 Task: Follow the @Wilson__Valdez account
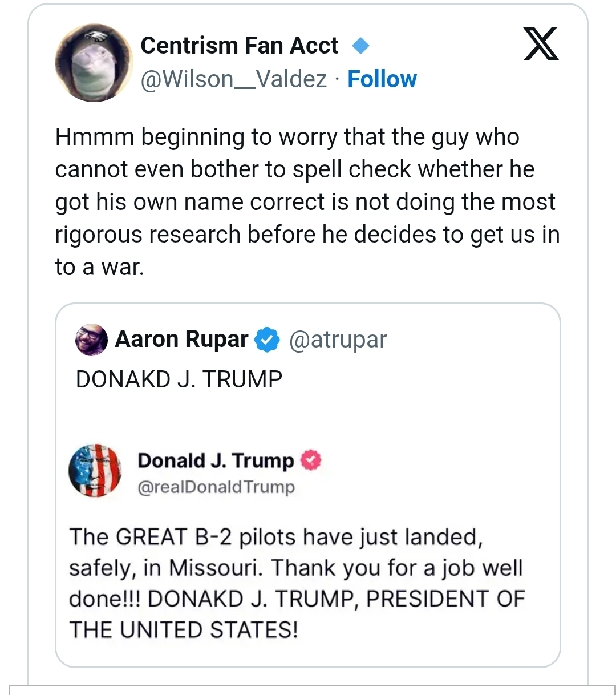pyautogui.click(x=382, y=79)
